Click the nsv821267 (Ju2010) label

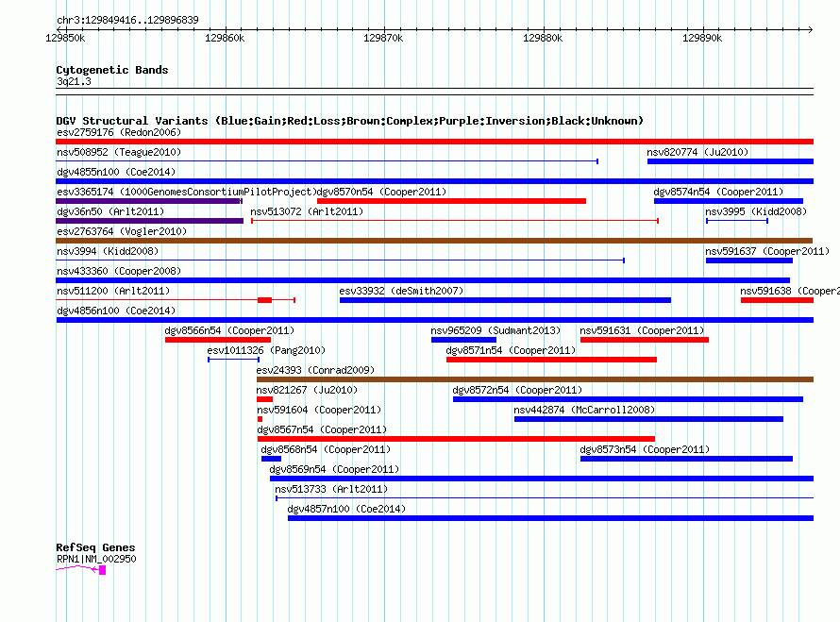point(307,390)
